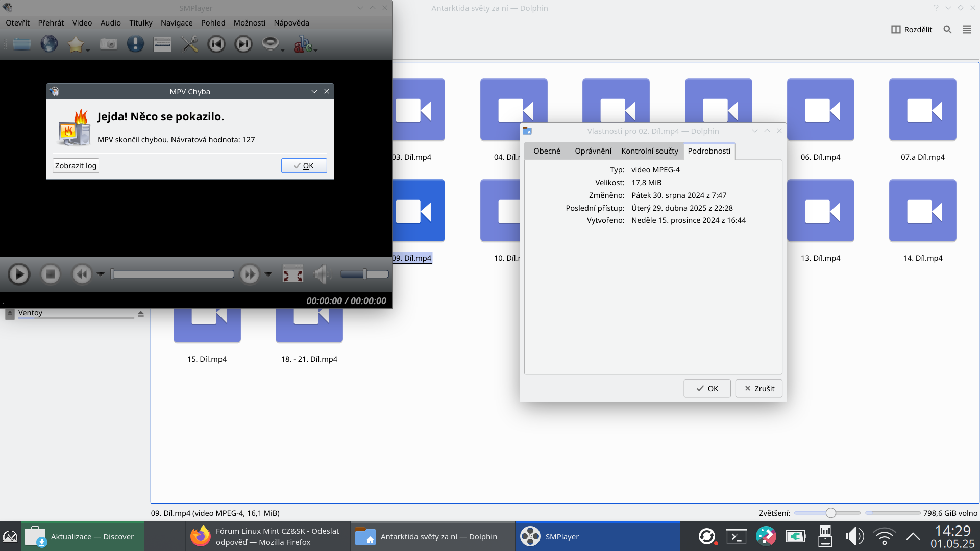This screenshot has width=980, height=551.
Task: Click the next track toolbar button
Action: point(243,44)
